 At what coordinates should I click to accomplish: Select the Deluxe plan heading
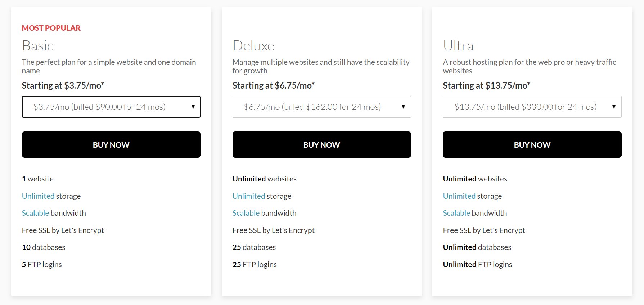(x=253, y=45)
